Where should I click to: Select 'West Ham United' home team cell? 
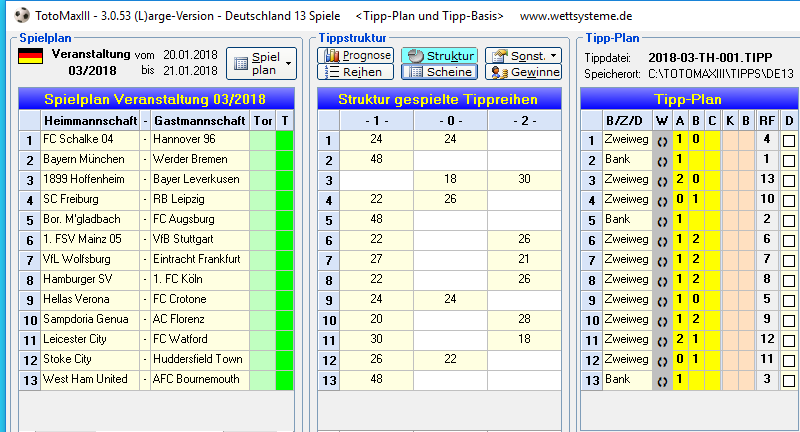click(90, 380)
